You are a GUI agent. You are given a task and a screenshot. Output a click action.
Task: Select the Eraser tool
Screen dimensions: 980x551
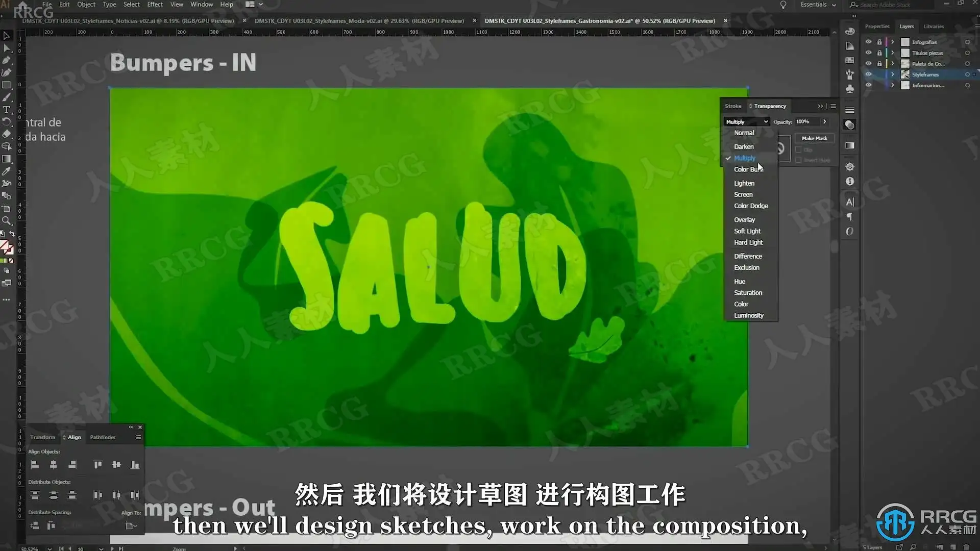(x=7, y=134)
